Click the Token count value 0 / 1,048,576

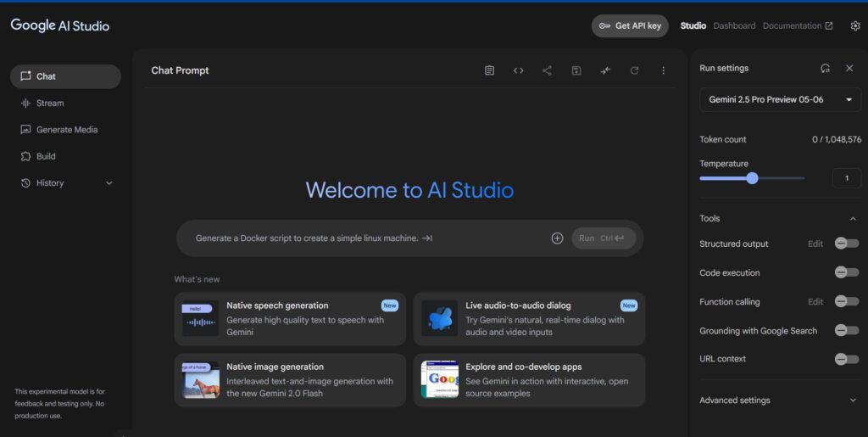pos(837,139)
